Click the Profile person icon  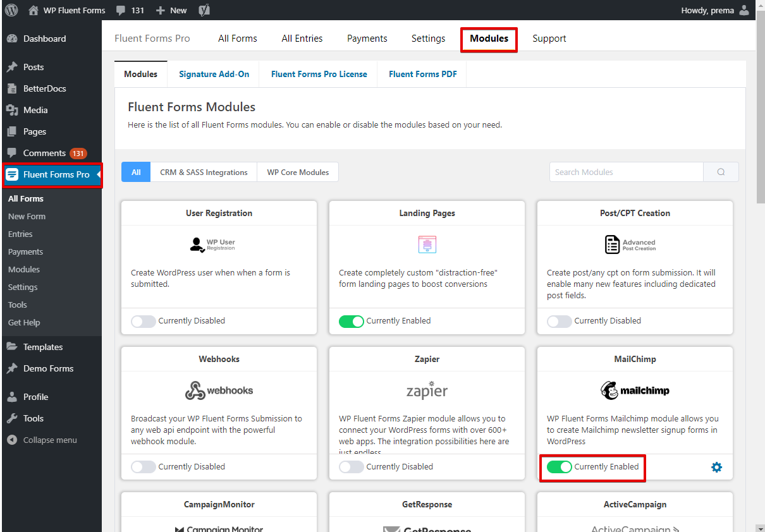pos(12,397)
